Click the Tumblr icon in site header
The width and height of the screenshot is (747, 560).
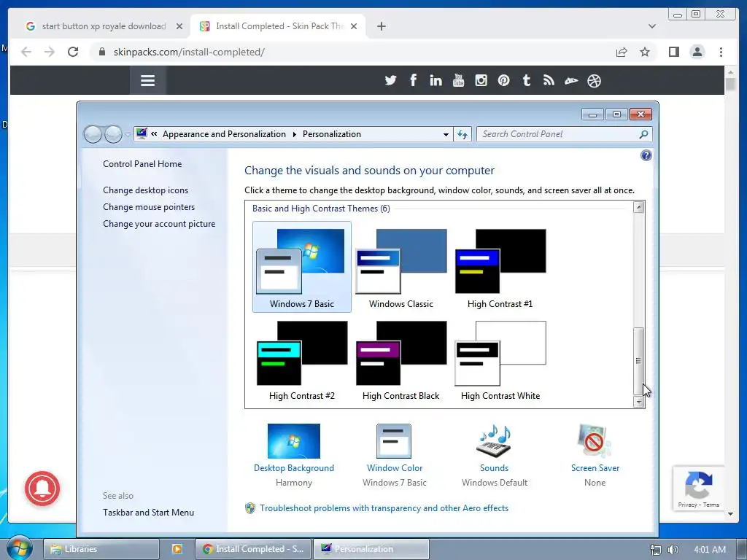pos(527,80)
